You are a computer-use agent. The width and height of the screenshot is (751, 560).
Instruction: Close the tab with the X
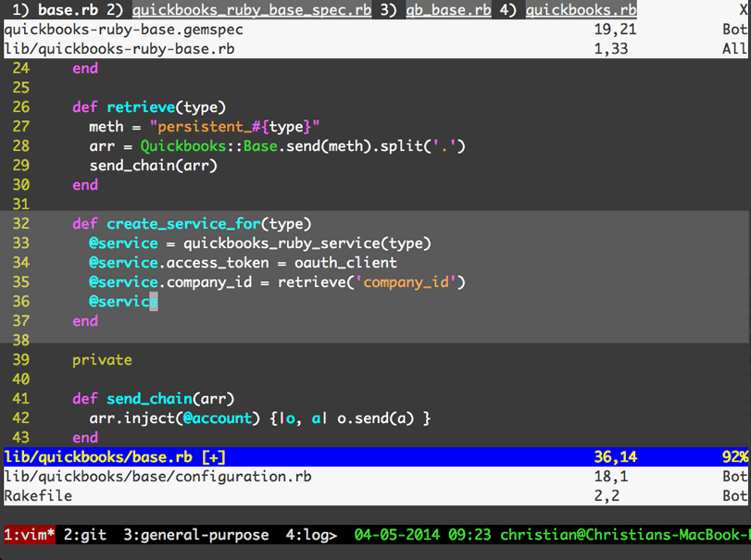[x=743, y=9]
